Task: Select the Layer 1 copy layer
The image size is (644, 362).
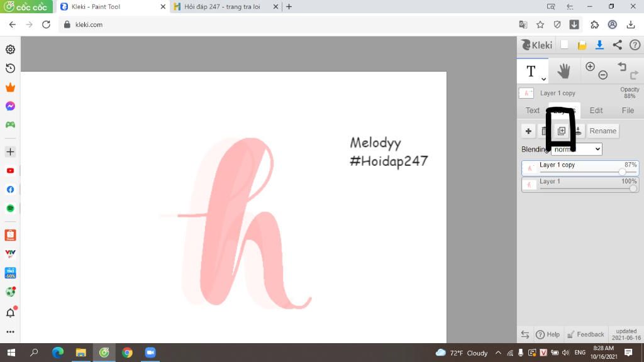Action: point(580,168)
